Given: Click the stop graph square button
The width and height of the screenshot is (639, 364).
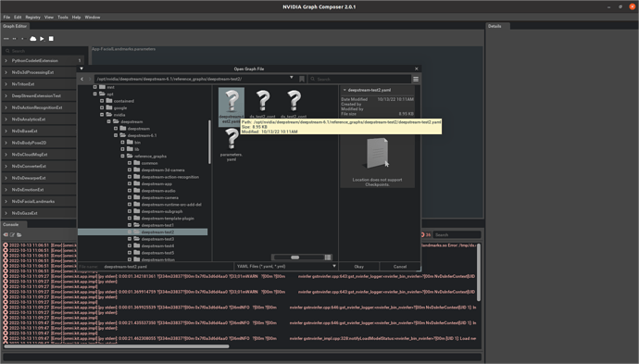Looking at the screenshot, I should coord(51,39).
